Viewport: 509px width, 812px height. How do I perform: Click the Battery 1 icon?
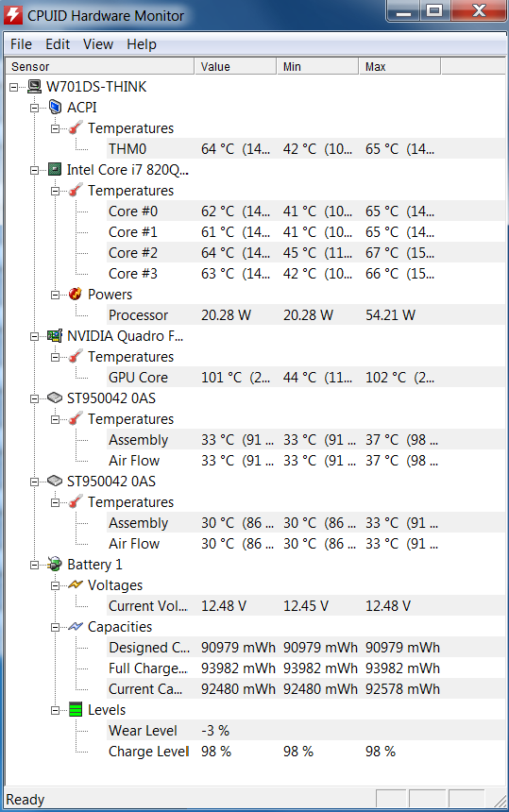coord(55,564)
